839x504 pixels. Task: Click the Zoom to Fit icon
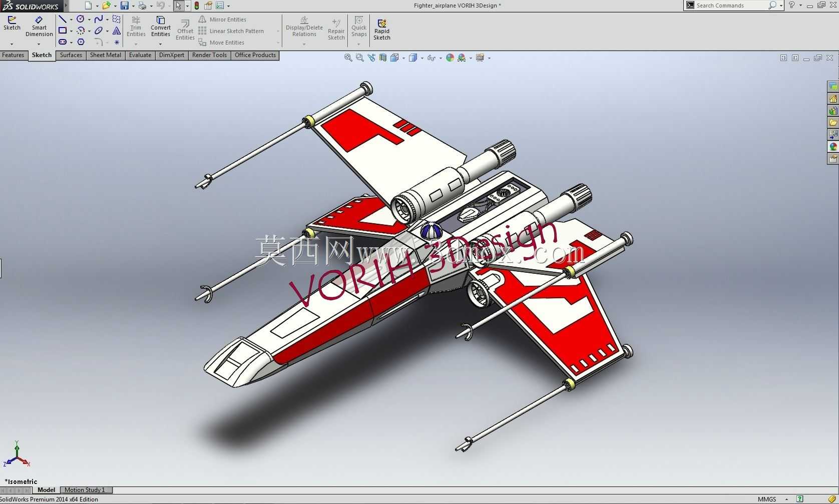pos(348,58)
